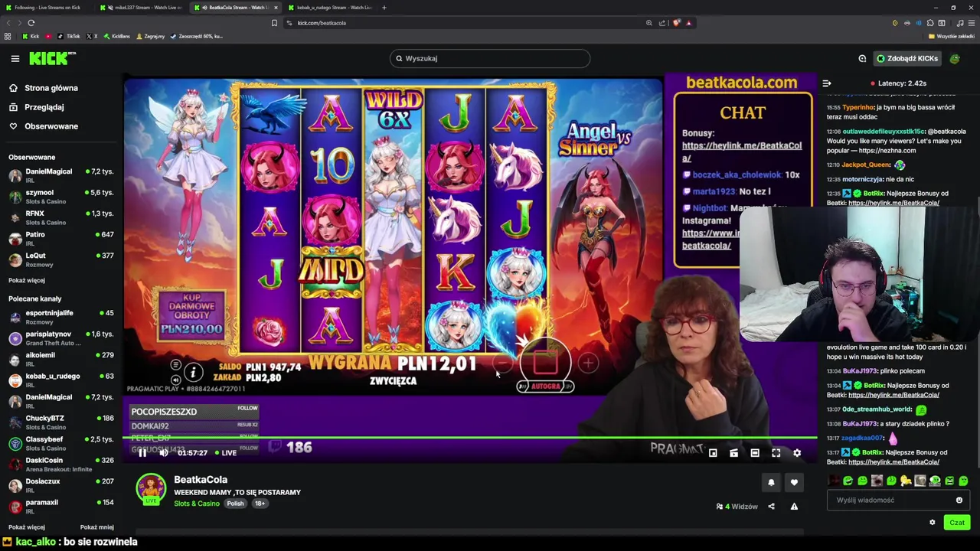Click the stream progress bar
Image resolution: width=980 pixels, height=551 pixels.
pos(469,438)
